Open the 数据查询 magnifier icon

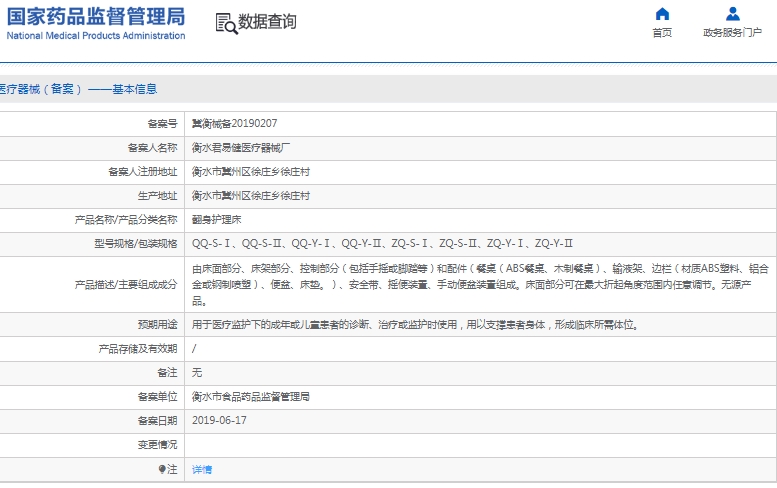226,23
